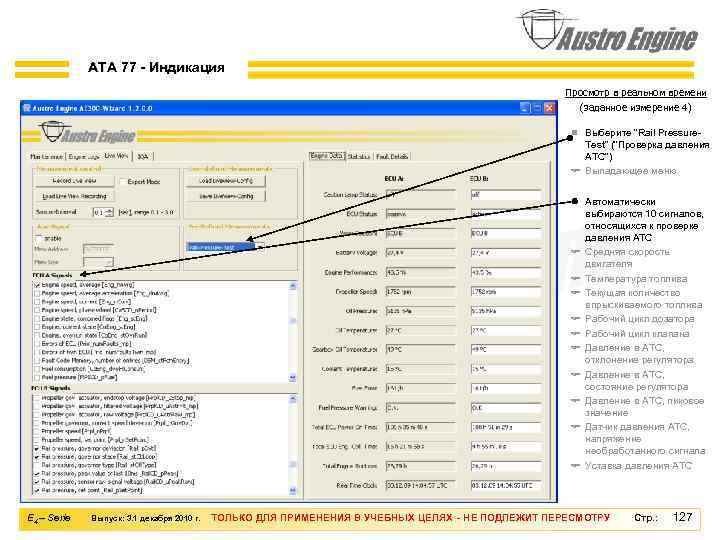Click the Mem Address input field
Image resolution: width=720 pixels, height=540 pixels.
(98, 249)
